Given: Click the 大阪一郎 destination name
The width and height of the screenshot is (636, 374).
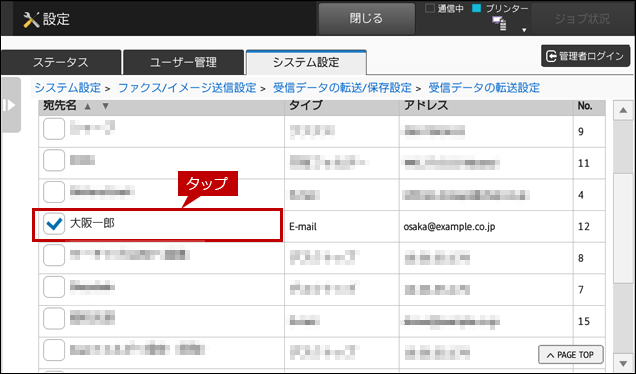Looking at the screenshot, I should click(92, 223).
